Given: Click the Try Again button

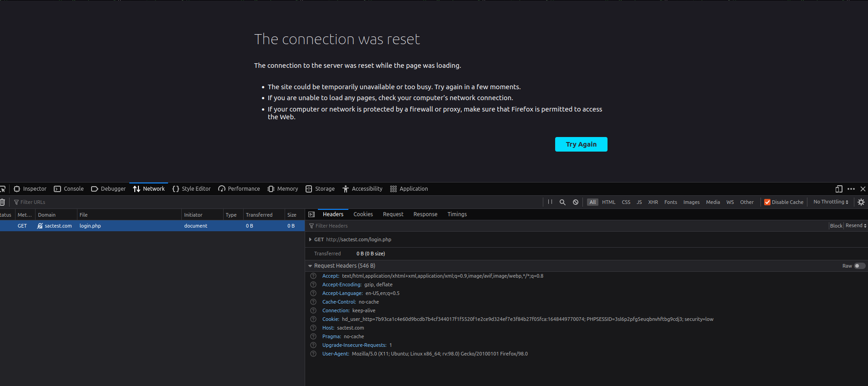Looking at the screenshot, I should point(581,144).
